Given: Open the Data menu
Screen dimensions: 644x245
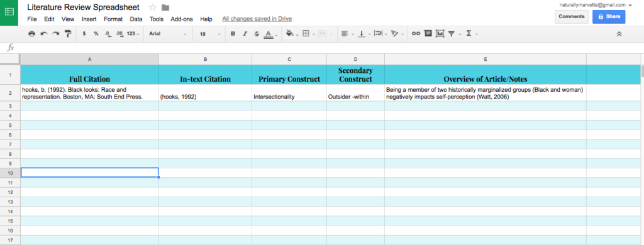Looking at the screenshot, I should [x=136, y=19].
